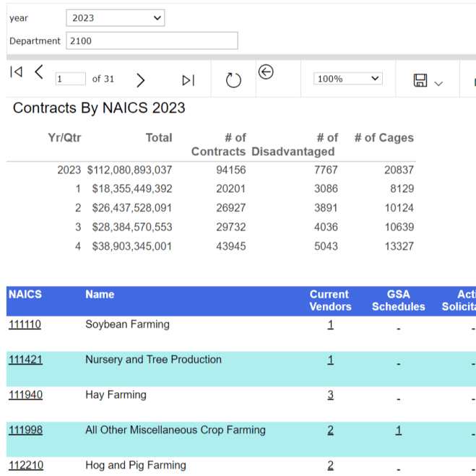The height and width of the screenshot is (476, 476).
Task: Open the 100% zoom level dropdown
Action: 348,79
